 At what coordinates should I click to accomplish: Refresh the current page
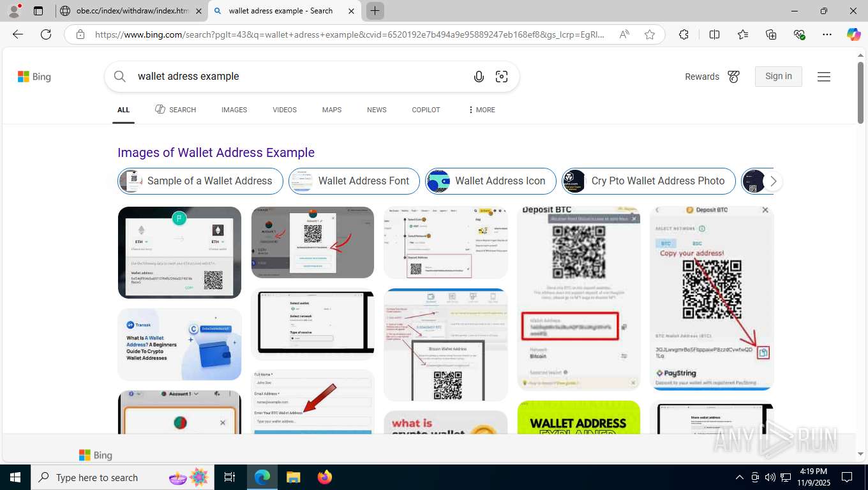[46, 34]
